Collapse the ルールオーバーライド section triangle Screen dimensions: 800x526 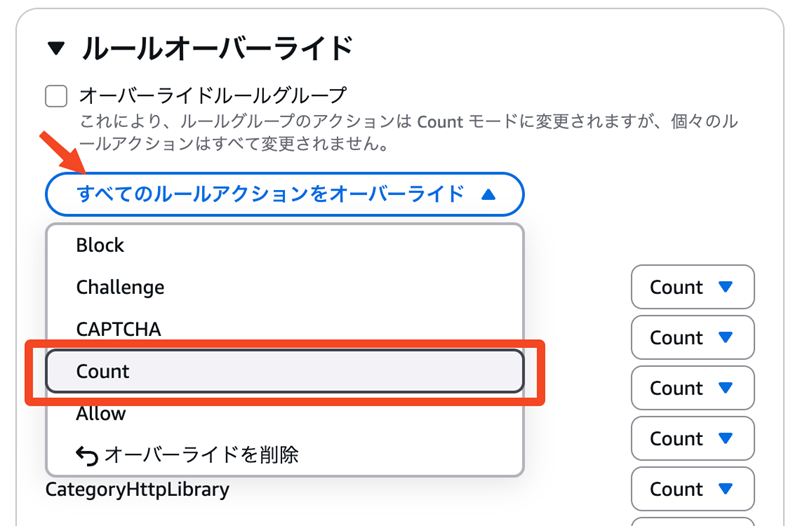[x=57, y=47]
